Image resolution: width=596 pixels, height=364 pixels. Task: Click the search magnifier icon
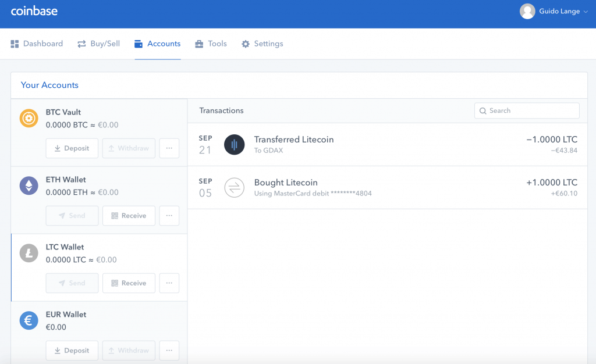(x=483, y=111)
